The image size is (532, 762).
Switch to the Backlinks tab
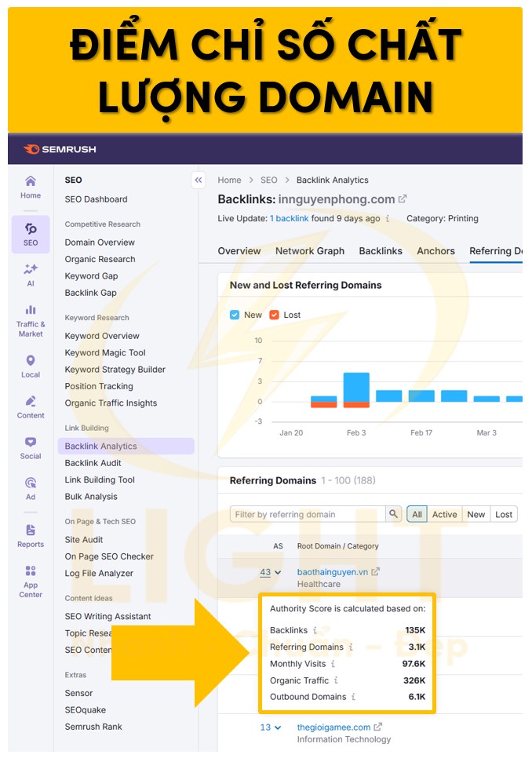[x=381, y=251]
